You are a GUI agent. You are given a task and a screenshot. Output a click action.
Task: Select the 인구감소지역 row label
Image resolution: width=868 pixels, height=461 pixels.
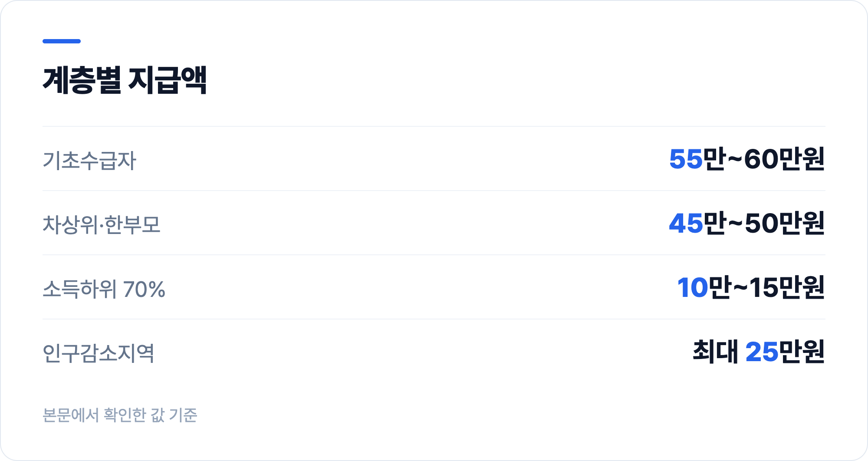[99, 353]
